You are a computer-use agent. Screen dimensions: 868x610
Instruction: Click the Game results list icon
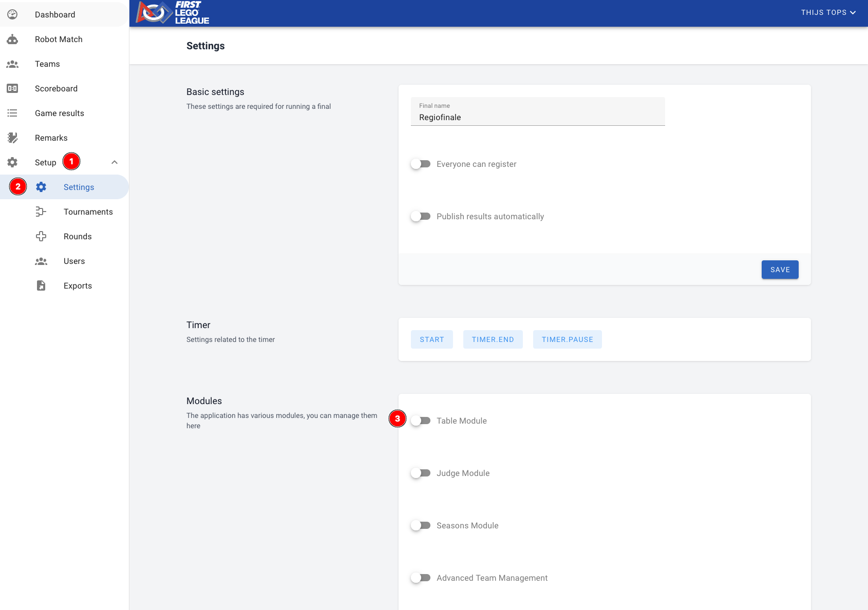12,113
